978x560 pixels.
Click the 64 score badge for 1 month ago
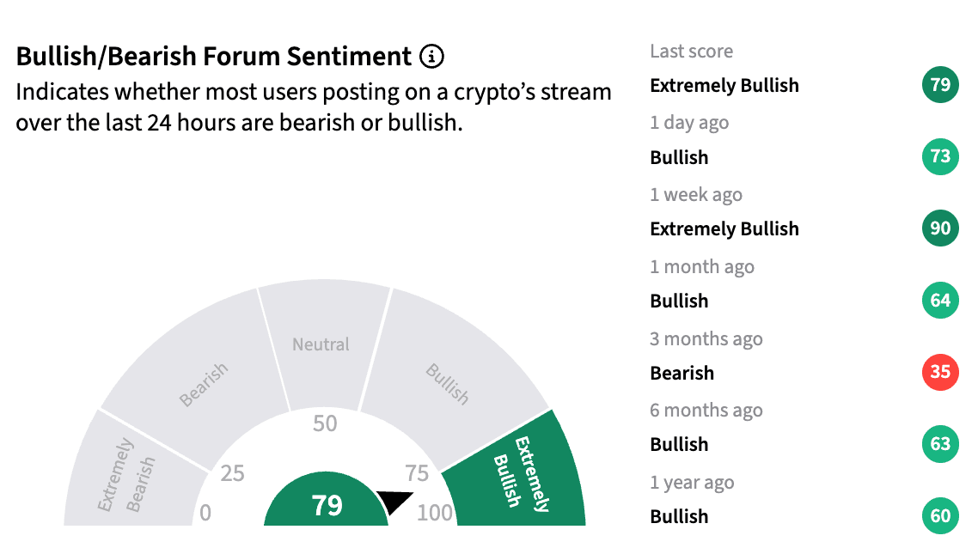tap(940, 300)
